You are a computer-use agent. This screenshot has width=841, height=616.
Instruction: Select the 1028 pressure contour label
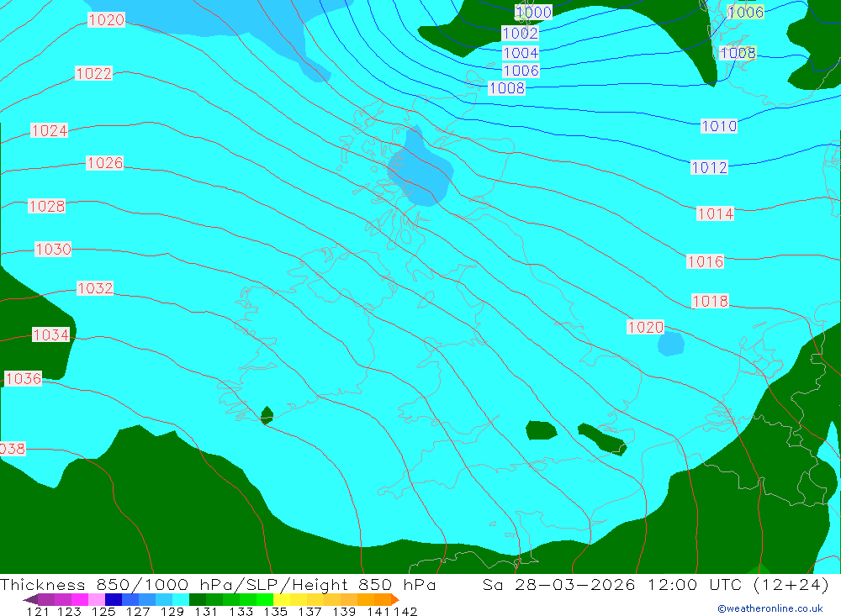[46, 206]
